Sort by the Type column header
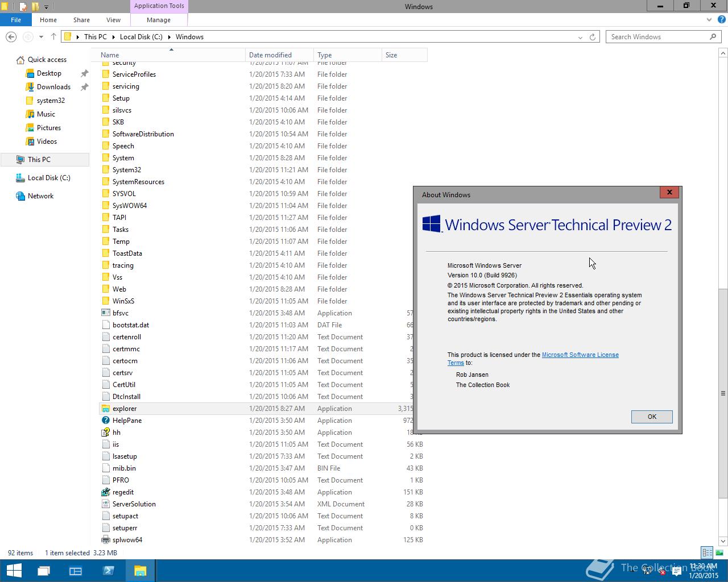 tap(348, 55)
